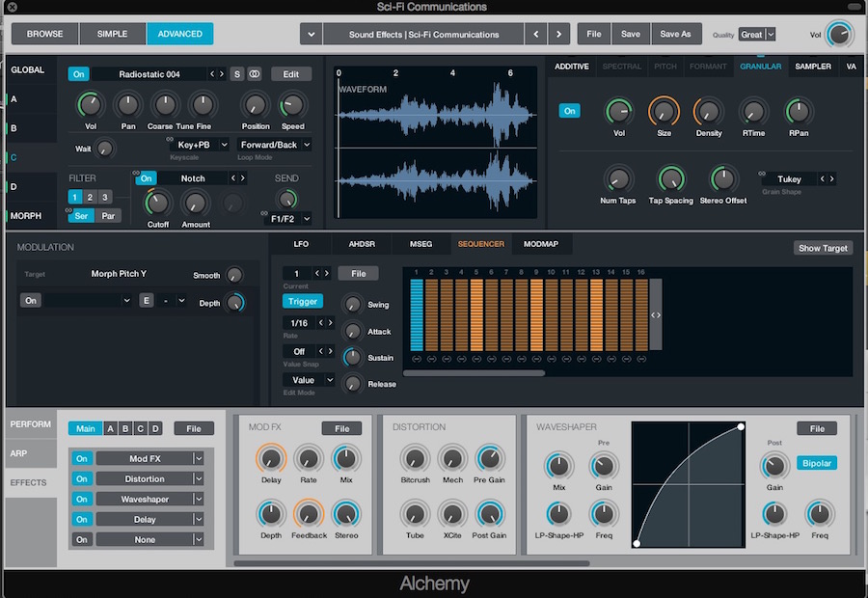Click the Show Target button
868x598 pixels.
[x=823, y=248]
